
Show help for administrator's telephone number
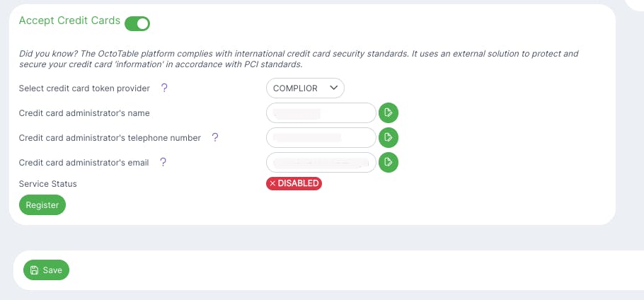(215, 137)
